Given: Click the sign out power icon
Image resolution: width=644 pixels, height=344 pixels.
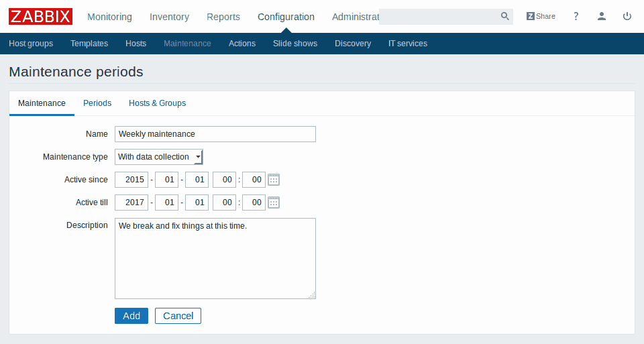Looking at the screenshot, I should click(x=627, y=16).
